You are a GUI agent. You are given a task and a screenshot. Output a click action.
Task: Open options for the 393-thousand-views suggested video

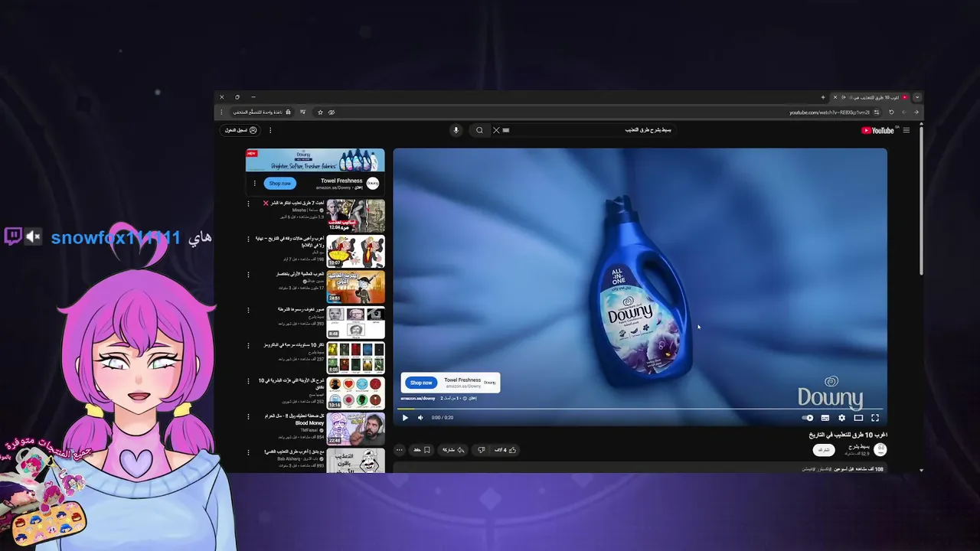click(248, 310)
